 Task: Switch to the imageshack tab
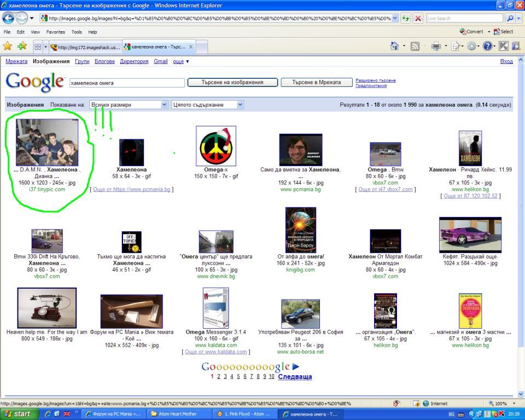coord(85,47)
